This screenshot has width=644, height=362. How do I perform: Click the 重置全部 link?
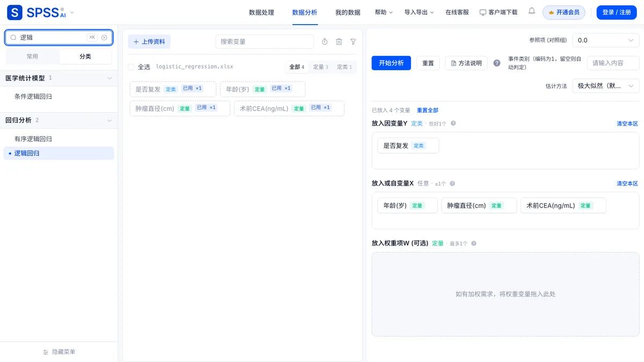[x=428, y=110]
